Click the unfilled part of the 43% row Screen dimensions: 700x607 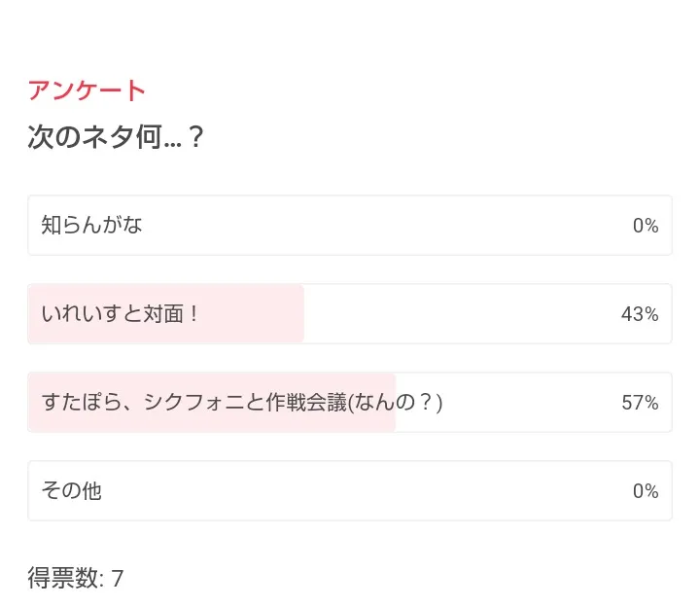tap(457, 314)
